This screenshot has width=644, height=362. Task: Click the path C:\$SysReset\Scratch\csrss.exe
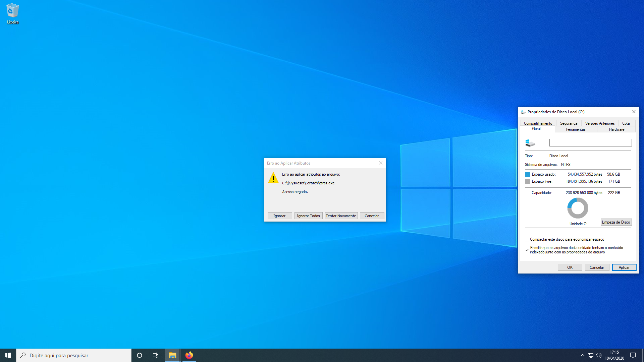coord(308,183)
